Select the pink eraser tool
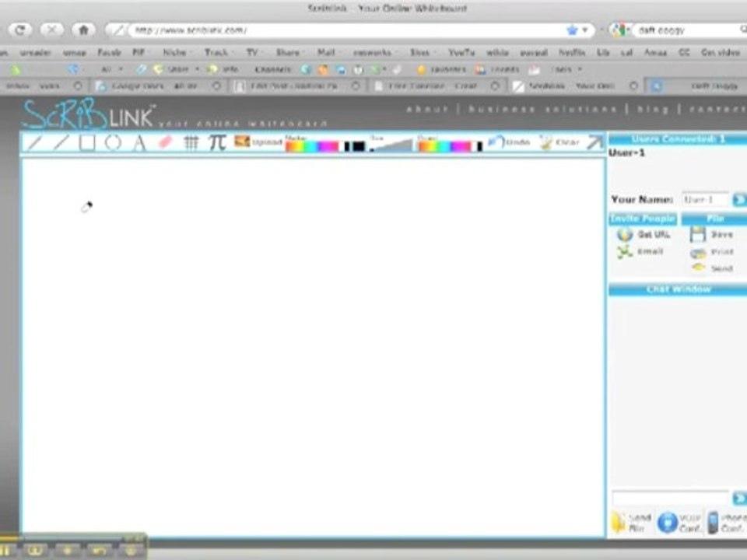Viewport: 747px width, 560px height. [x=165, y=142]
